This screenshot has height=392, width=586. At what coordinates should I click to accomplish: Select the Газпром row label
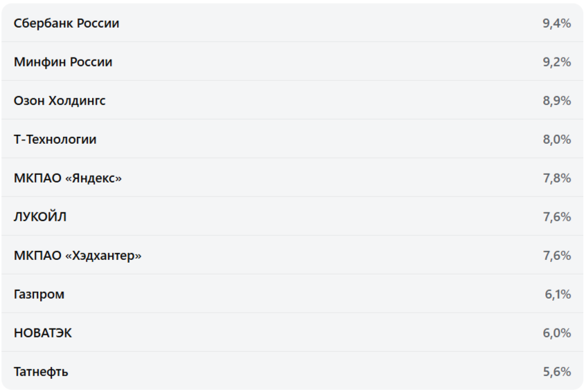(x=39, y=295)
